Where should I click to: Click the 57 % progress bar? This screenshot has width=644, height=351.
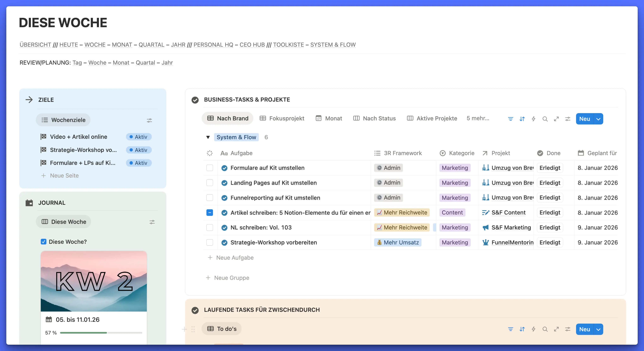click(x=101, y=333)
